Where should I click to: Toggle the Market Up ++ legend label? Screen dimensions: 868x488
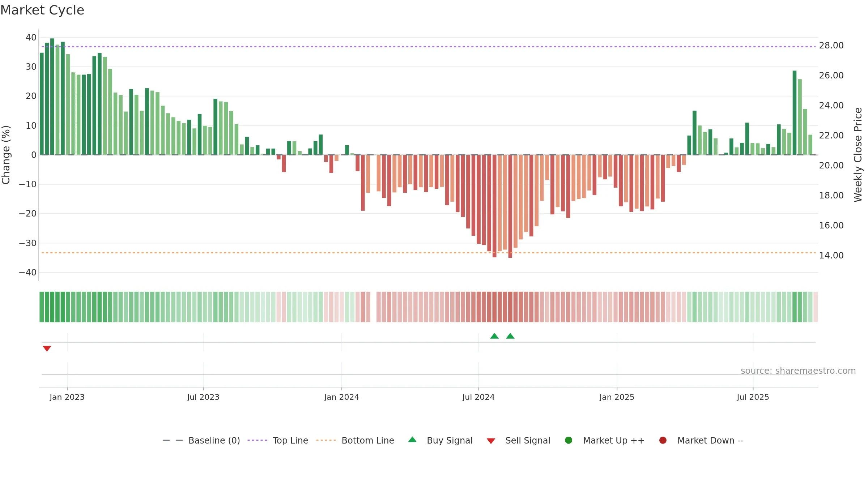(614, 440)
